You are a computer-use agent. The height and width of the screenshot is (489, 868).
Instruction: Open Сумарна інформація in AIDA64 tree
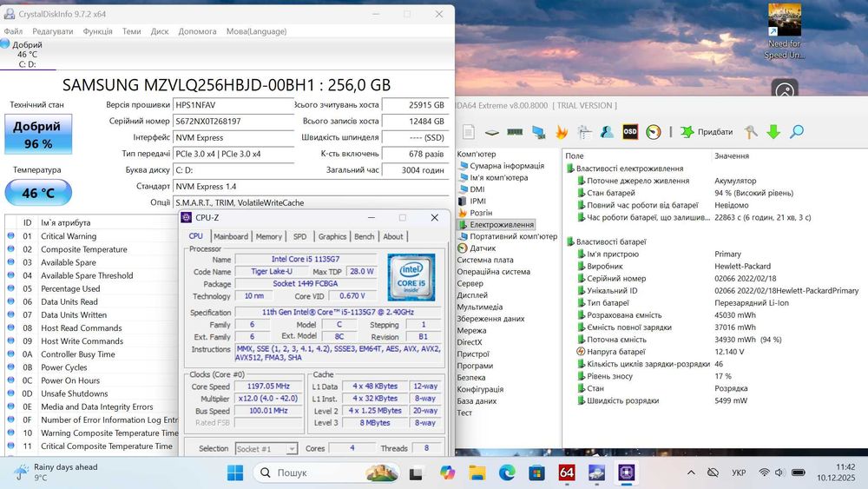[x=507, y=166]
